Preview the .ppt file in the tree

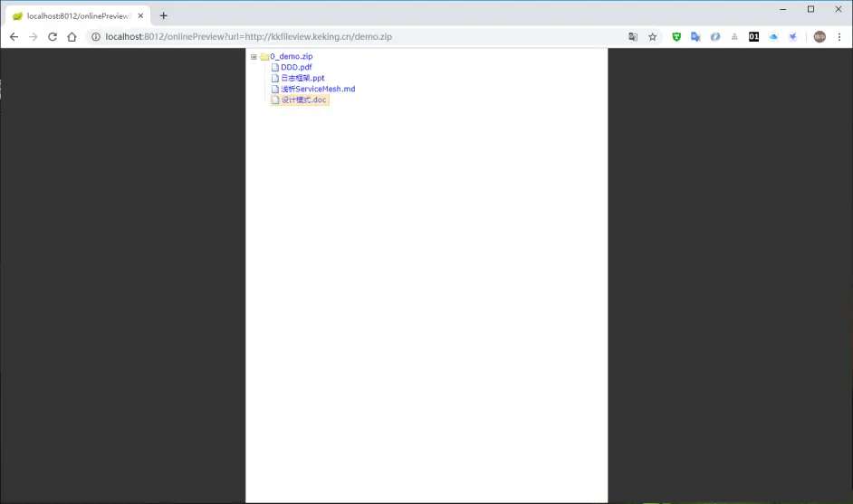302,79
